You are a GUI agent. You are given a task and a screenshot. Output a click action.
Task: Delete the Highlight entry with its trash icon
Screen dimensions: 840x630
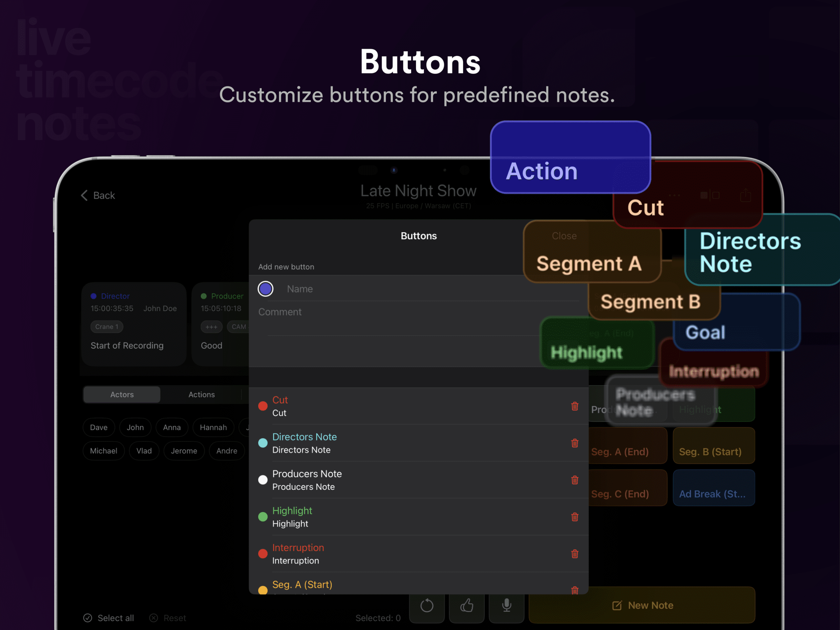click(x=575, y=517)
